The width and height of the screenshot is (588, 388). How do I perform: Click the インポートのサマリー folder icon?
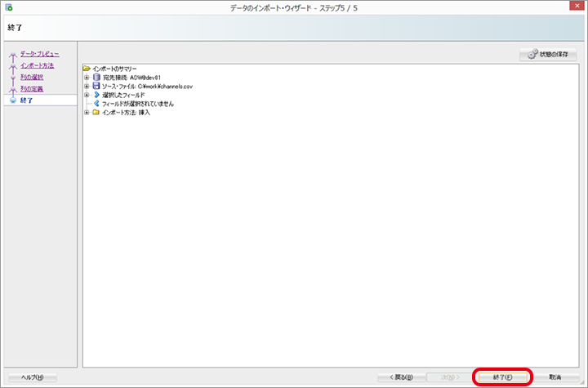pyautogui.click(x=87, y=68)
